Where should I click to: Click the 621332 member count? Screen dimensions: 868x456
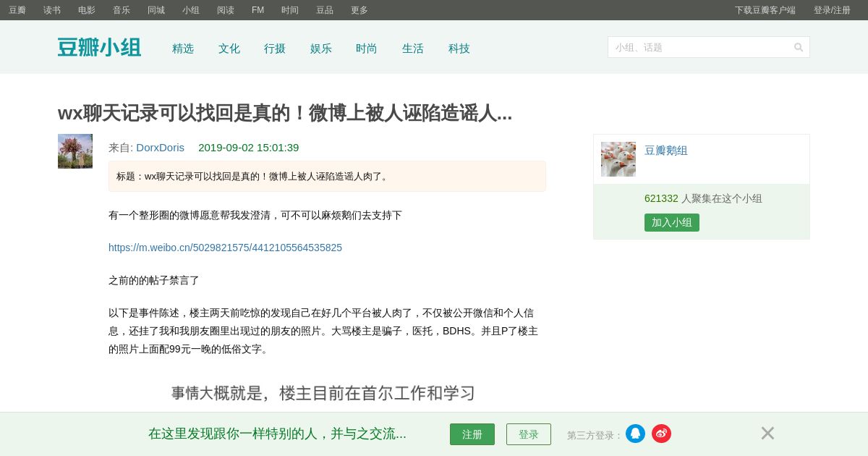click(661, 198)
